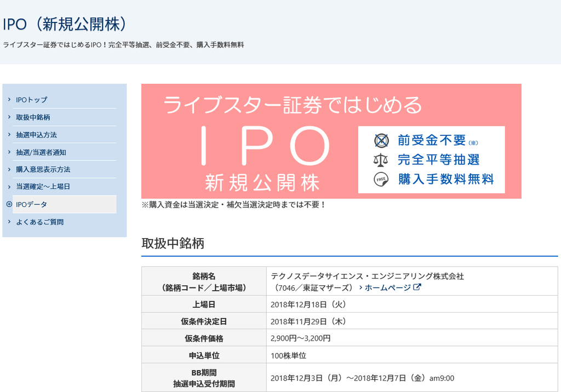Click the FREE badge icon for 購入手数料無料
The height and width of the screenshot is (392, 561).
(381, 179)
